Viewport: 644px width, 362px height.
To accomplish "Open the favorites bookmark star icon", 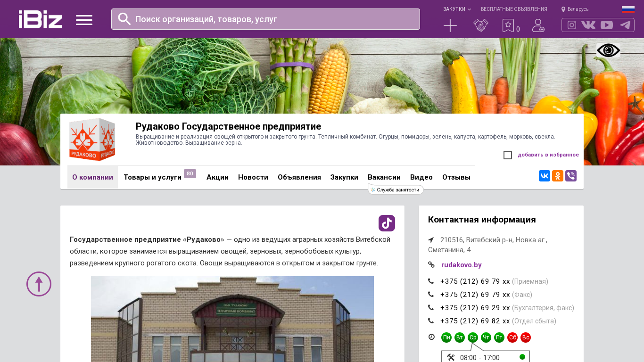I will [508, 25].
